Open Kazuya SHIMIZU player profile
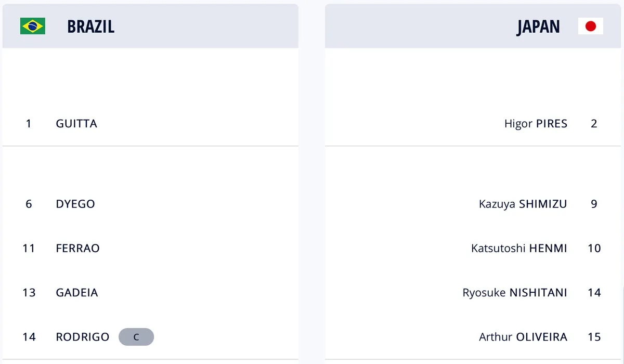The width and height of the screenshot is (624, 364). click(x=523, y=204)
